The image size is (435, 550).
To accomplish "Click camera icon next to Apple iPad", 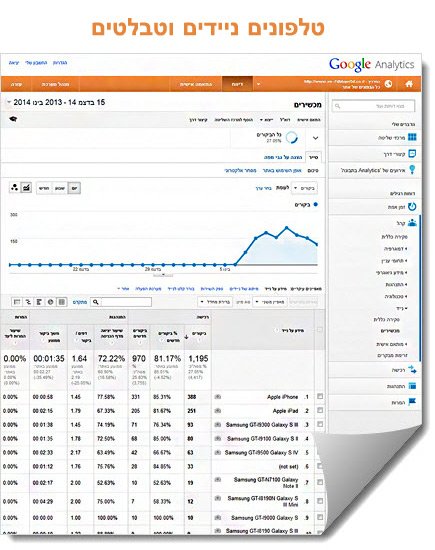I will click(x=218, y=411).
